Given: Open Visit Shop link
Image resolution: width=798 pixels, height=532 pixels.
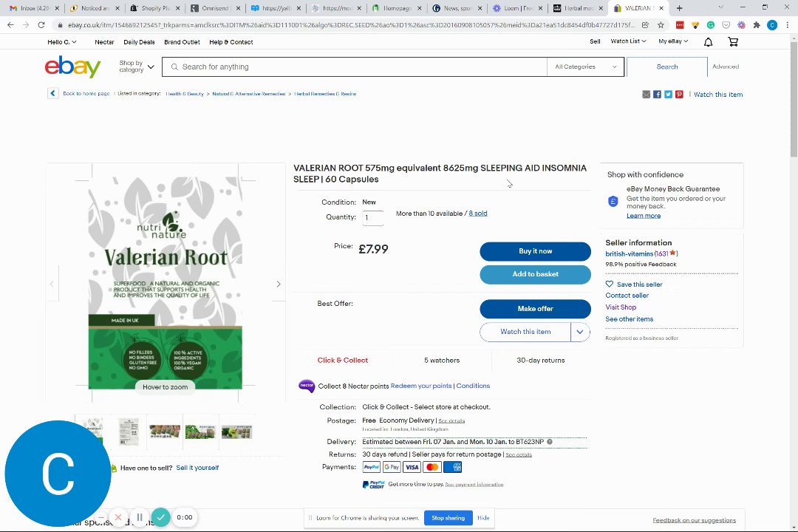Looking at the screenshot, I should pos(621,307).
